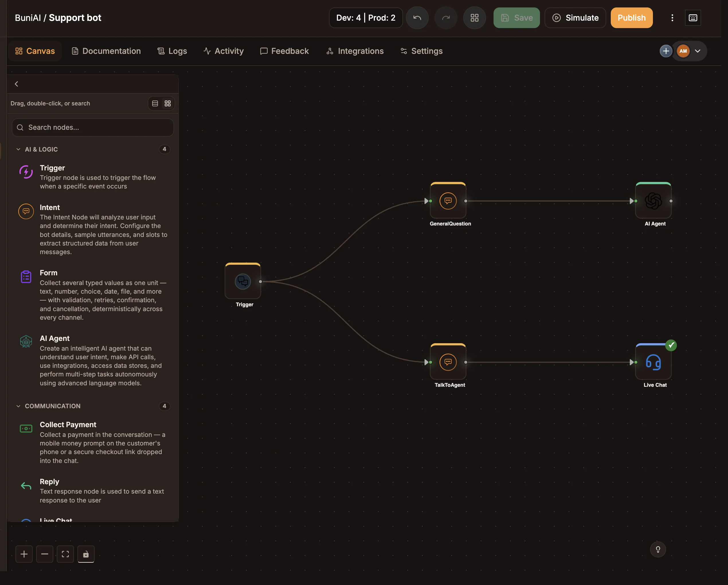Click the Form node title in palette
The image size is (728, 585).
(49, 273)
